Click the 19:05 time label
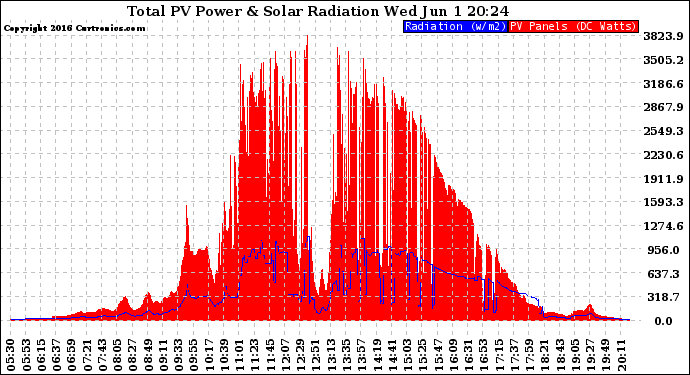The image size is (690, 375). click(x=575, y=355)
